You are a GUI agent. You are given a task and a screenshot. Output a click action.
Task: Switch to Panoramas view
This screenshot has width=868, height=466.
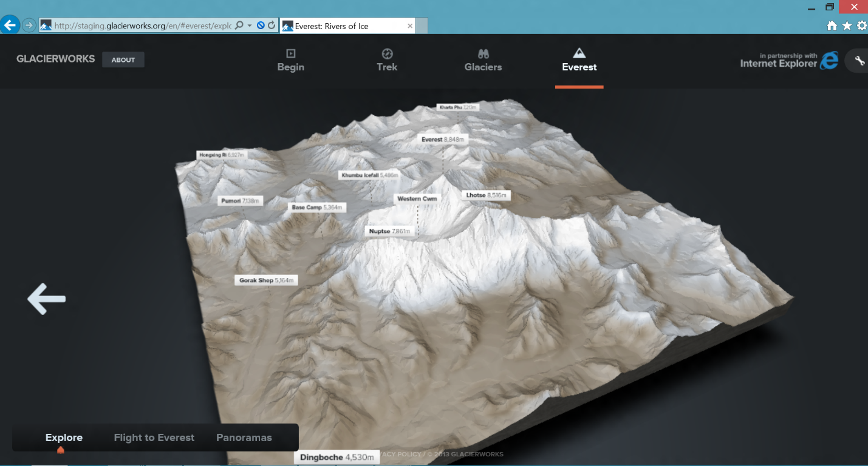tap(244, 437)
